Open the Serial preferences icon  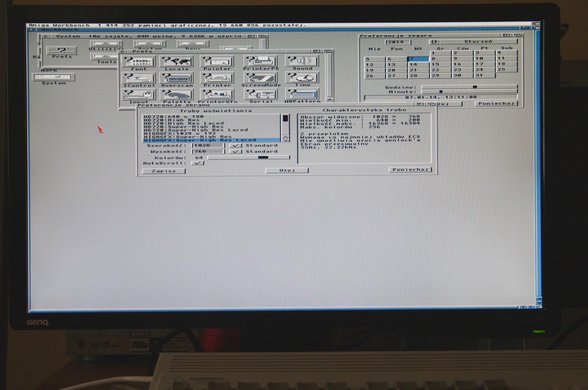(261, 96)
